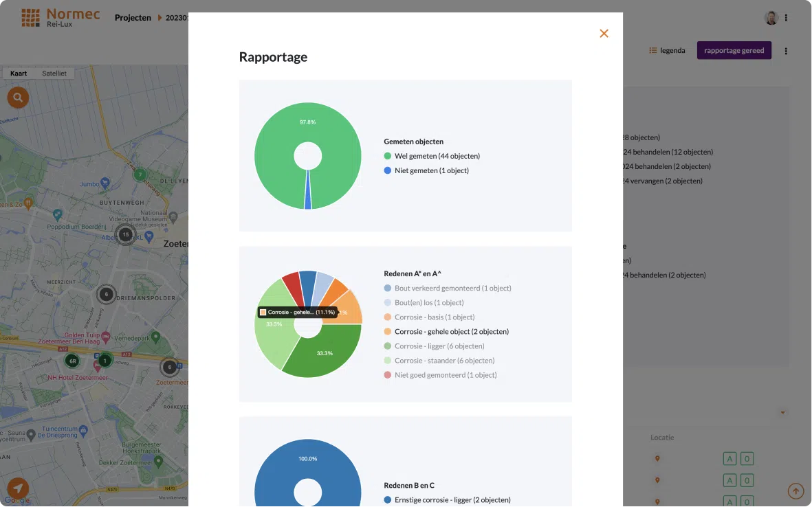This screenshot has height=507, width=812.
Task: Click the Rapportage heading text
Action: (273, 57)
